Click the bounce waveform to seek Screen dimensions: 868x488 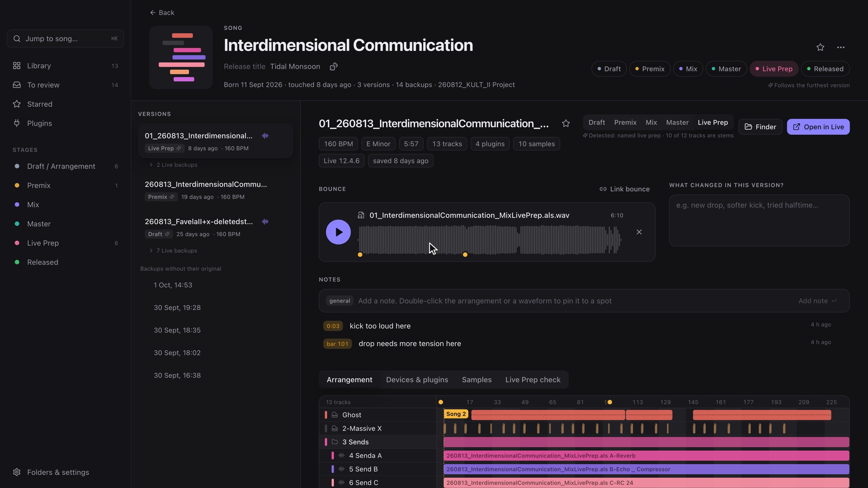pos(490,240)
